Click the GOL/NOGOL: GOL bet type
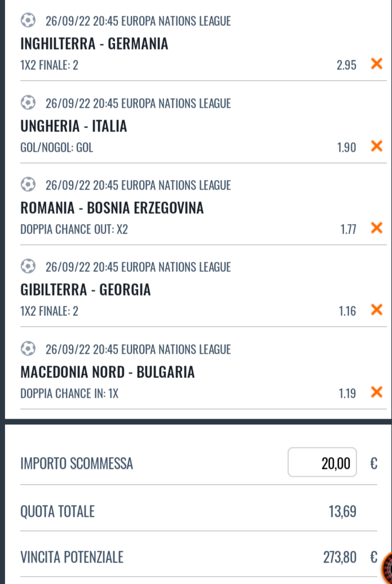Viewport: 392px width, 584px height. (x=57, y=148)
